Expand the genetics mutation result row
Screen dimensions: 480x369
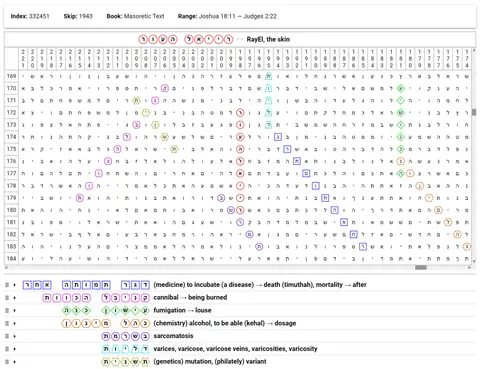click(x=15, y=362)
